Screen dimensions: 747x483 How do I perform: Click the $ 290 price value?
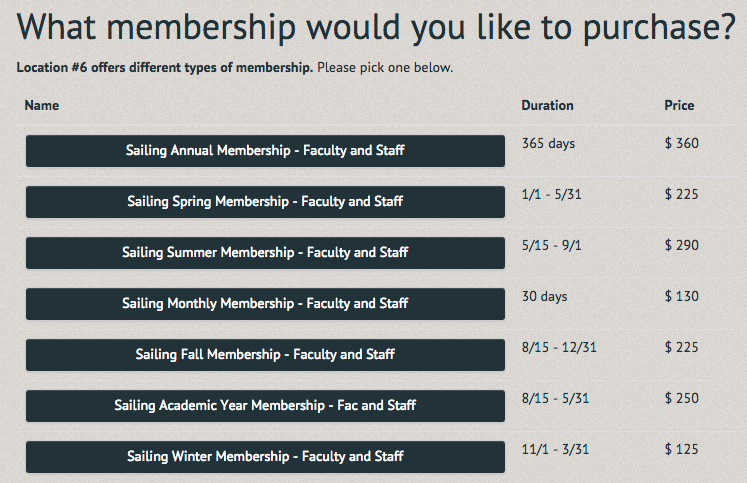point(682,245)
